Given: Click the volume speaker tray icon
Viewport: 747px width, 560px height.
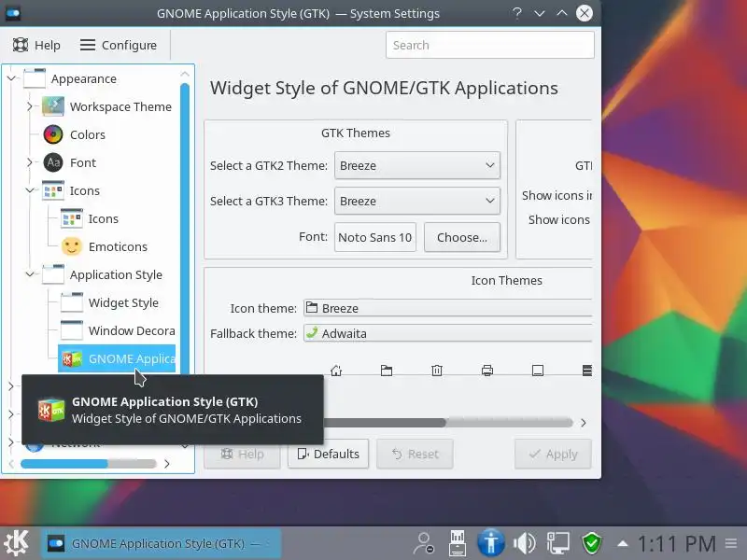Looking at the screenshot, I should pos(525,543).
